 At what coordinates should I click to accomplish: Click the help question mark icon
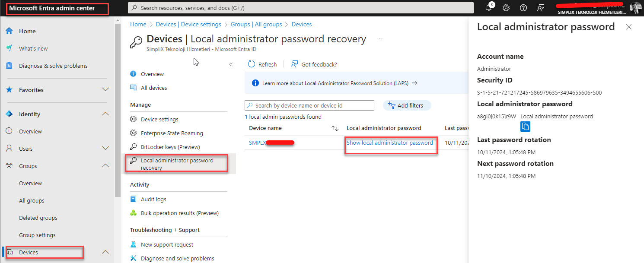[523, 8]
